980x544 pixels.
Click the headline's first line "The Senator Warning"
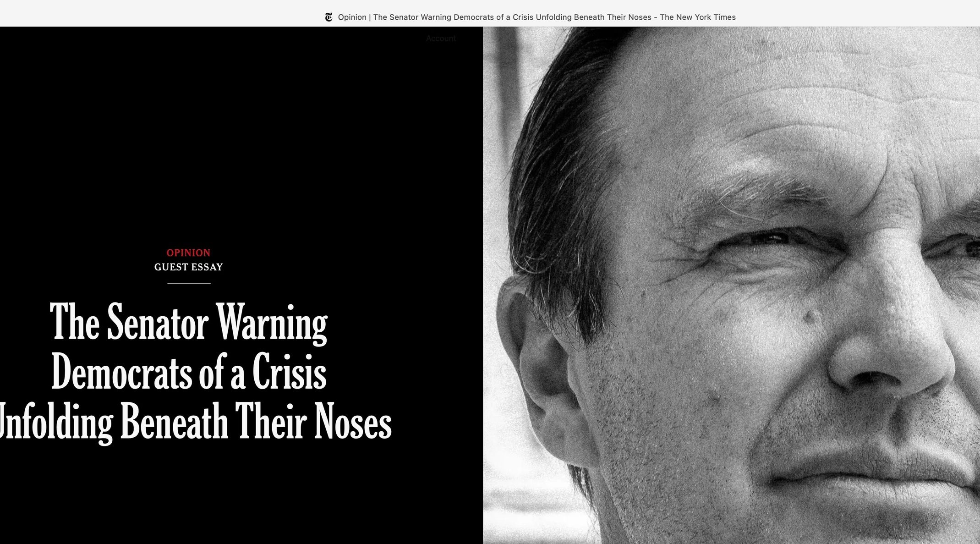pyautogui.click(x=188, y=322)
